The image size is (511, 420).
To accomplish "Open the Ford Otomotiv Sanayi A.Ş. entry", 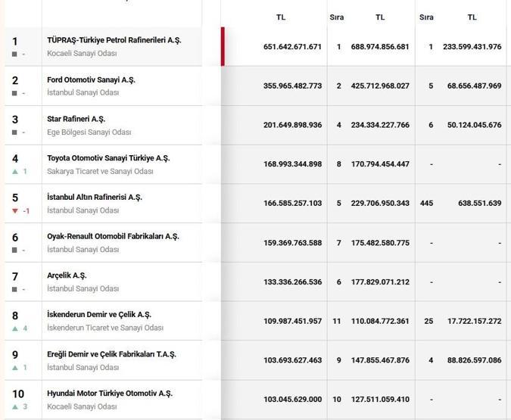I will [x=91, y=79].
